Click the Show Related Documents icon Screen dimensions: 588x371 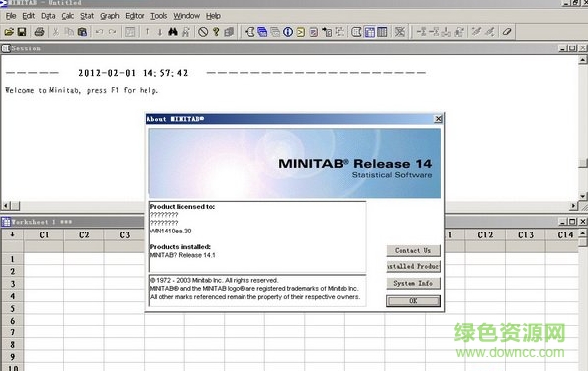[x=327, y=32]
